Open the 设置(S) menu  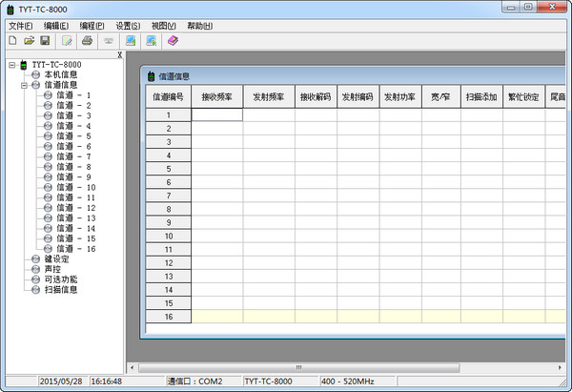pos(128,26)
